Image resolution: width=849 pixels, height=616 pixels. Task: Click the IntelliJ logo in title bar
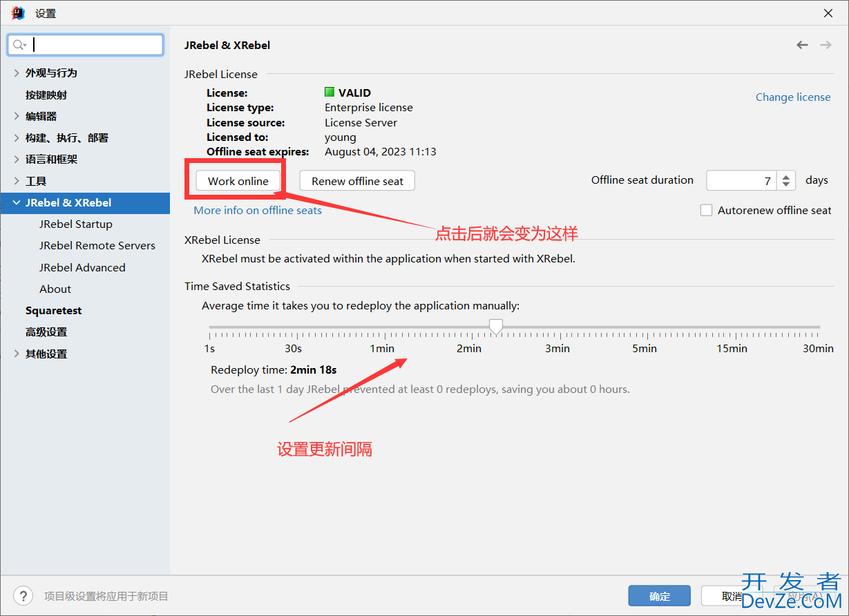tap(18, 13)
